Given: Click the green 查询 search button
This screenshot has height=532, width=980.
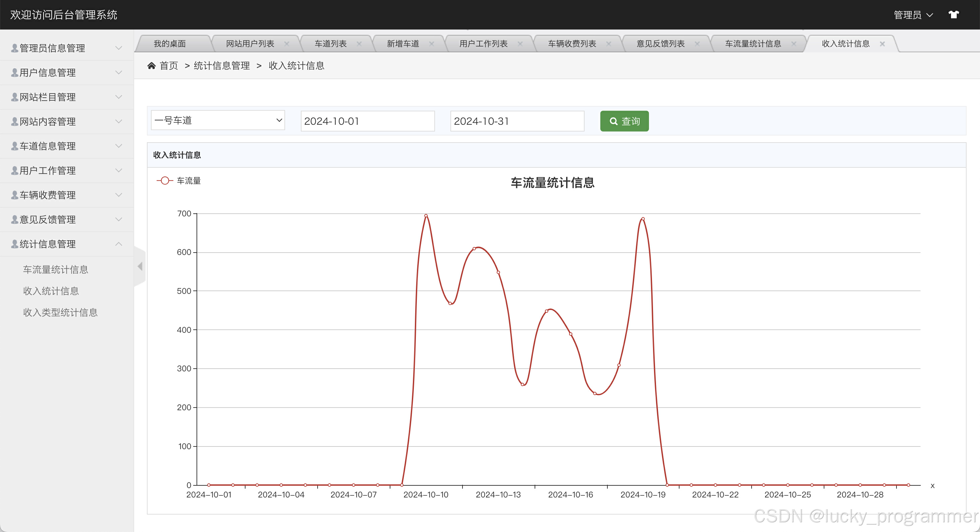Looking at the screenshot, I should click(624, 121).
